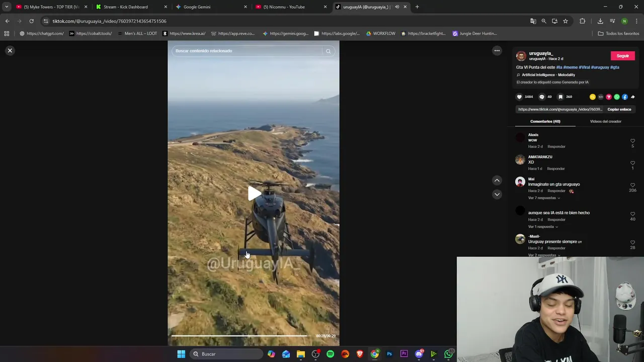
Task: Open the tab search dropdown arrow
Action: [x=7, y=7]
